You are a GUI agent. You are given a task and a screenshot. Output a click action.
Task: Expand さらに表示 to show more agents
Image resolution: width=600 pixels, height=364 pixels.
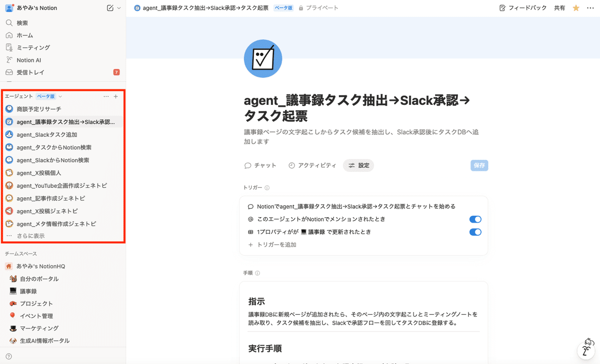[30, 236]
